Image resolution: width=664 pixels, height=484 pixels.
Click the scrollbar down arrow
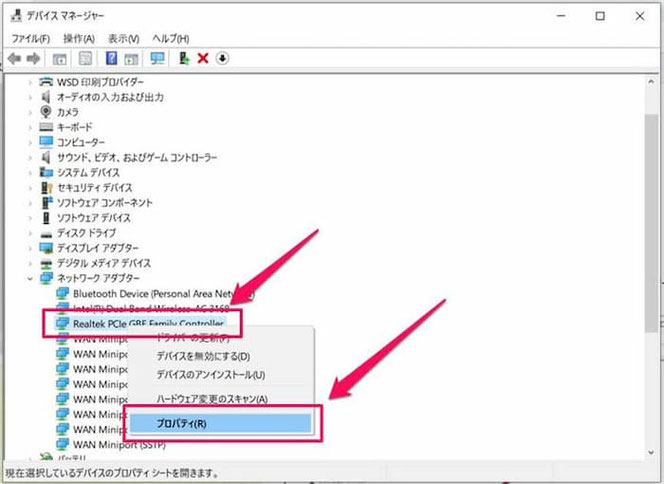tap(650, 453)
